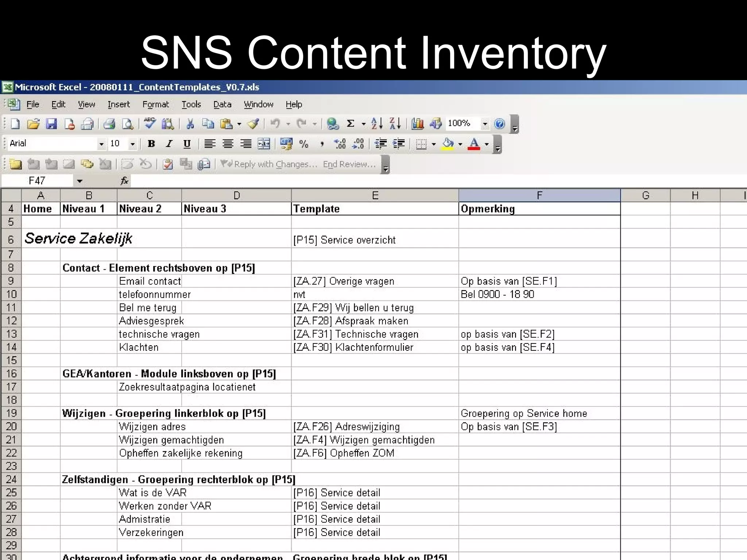Open the Arial font name dropdown

tap(101, 144)
